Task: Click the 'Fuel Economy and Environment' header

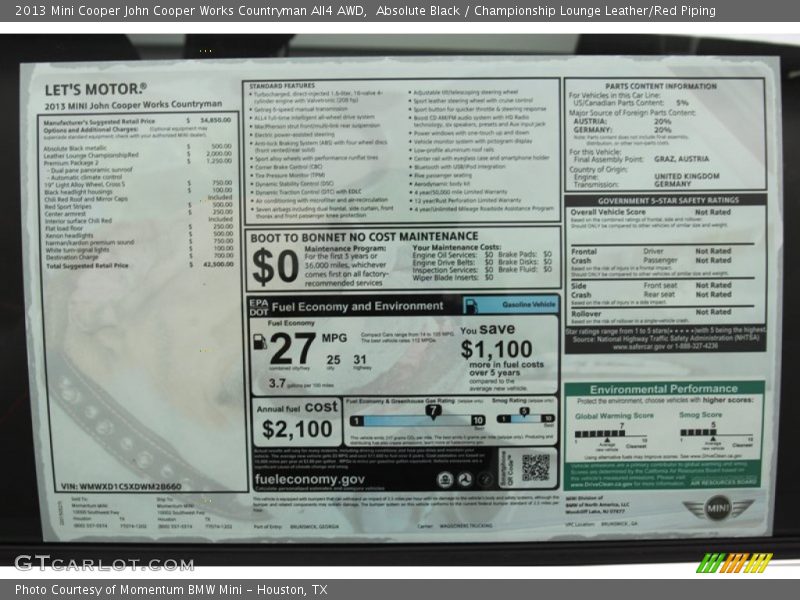Action: (357, 306)
